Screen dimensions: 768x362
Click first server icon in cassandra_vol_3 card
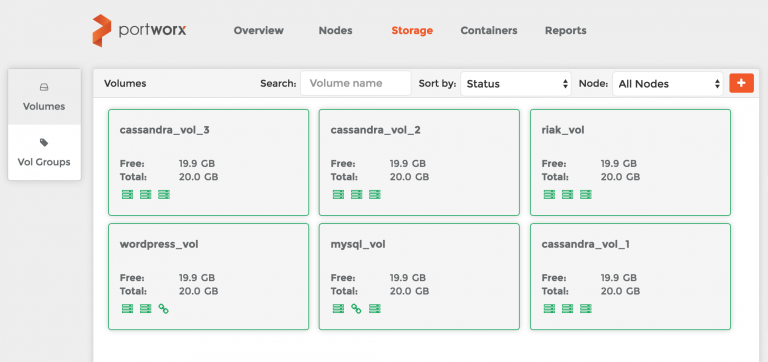pyautogui.click(x=127, y=194)
